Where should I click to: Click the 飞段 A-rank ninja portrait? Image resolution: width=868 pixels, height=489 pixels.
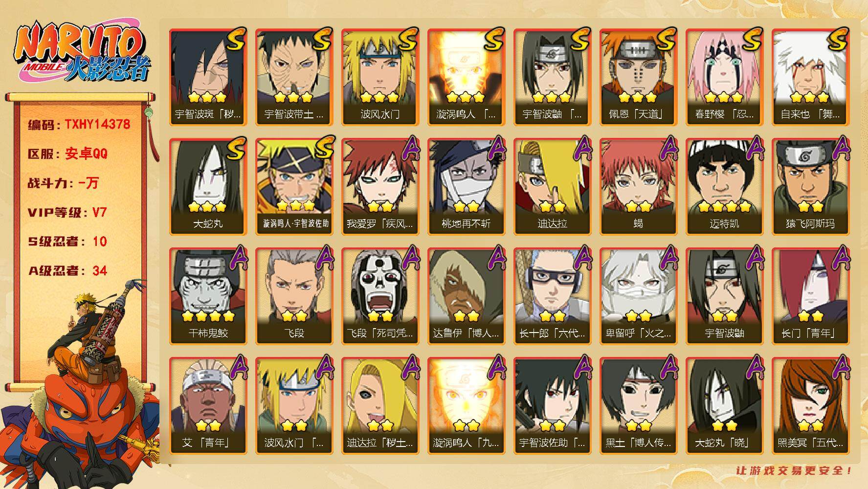pos(294,296)
